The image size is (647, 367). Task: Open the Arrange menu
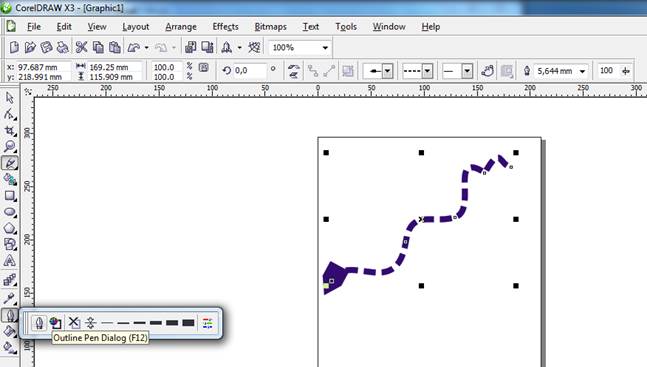point(181,27)
